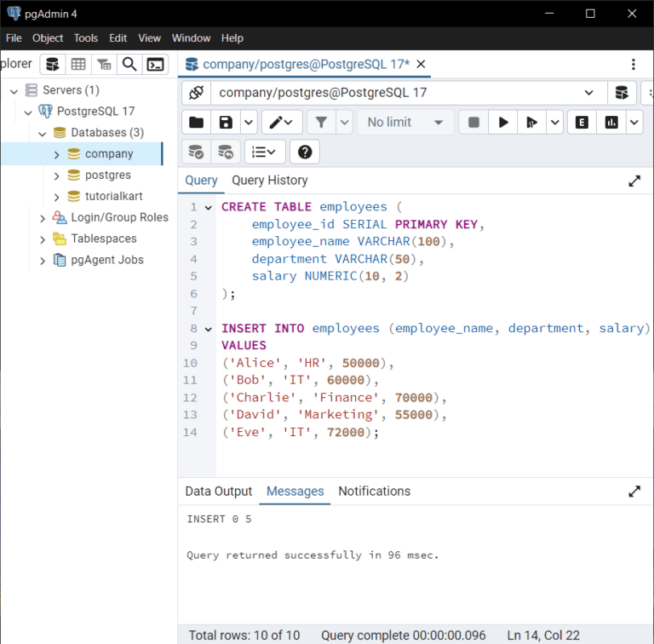The image size is (654, 644).
Task: Collapse the Servers tree node
Action: pos(14,91)
